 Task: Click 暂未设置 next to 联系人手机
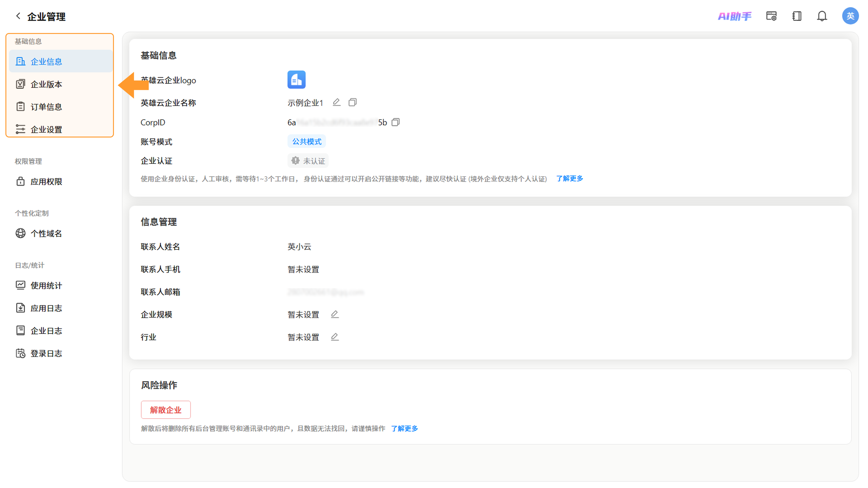point(303,269)
